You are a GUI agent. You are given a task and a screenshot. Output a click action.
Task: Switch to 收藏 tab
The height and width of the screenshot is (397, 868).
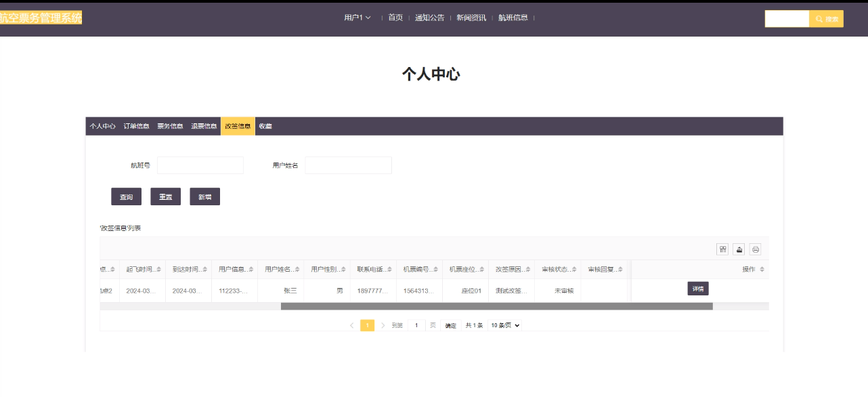coord(265,126)
